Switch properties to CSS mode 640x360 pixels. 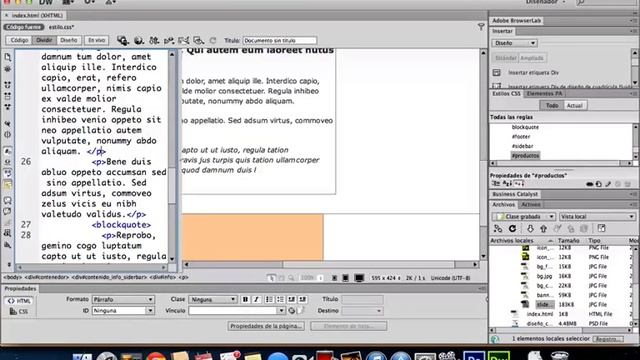[x=19, y=312]
